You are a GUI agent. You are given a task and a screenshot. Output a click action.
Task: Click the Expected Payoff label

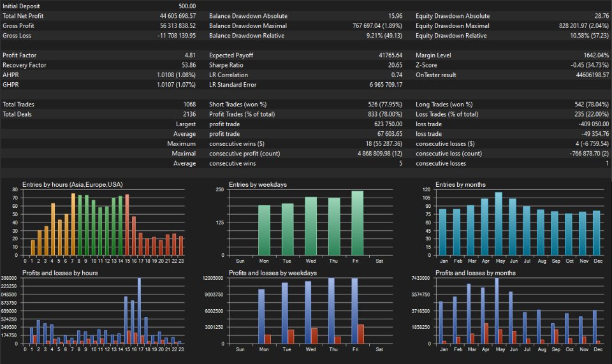coord(231,55)
